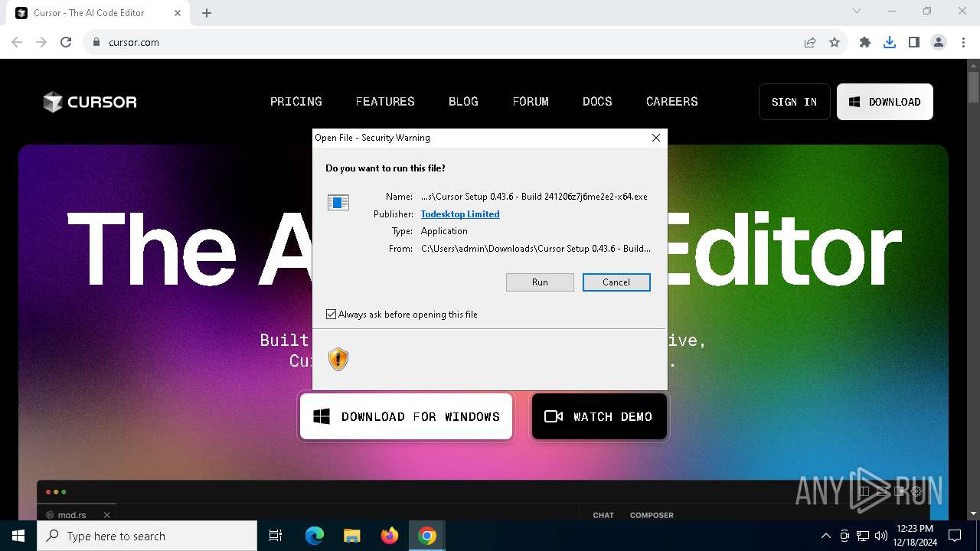Open the network tray icon
Screen dimensions: 980x551
(863, 536)
